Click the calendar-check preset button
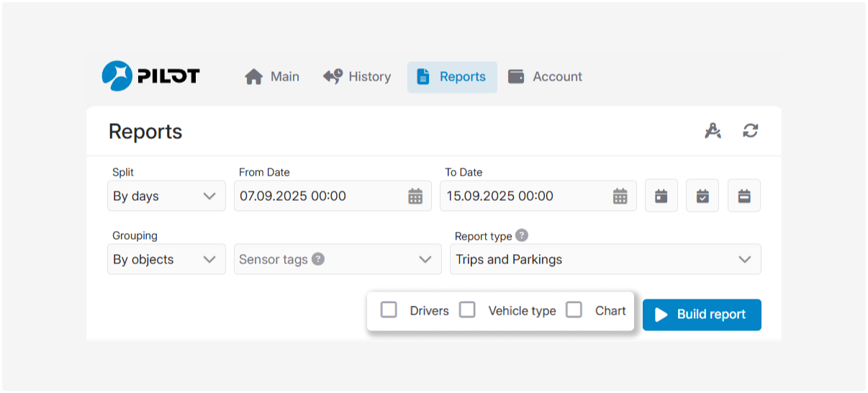This screenshot has height=393, width=868. coord(702,196)
